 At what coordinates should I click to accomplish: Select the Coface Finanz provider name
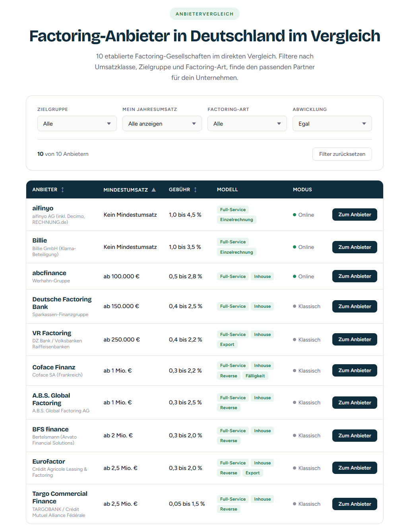54,367
